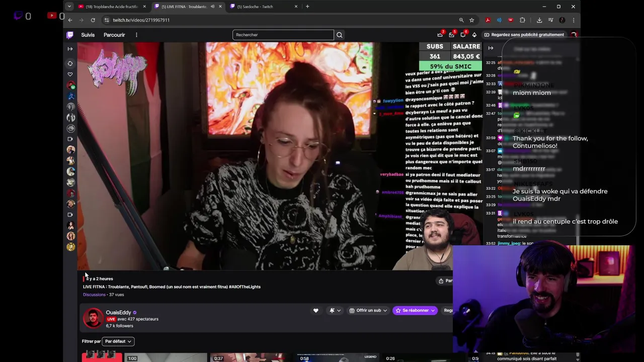Open the Twitch user avatar menu

click(x=574, y=35)
